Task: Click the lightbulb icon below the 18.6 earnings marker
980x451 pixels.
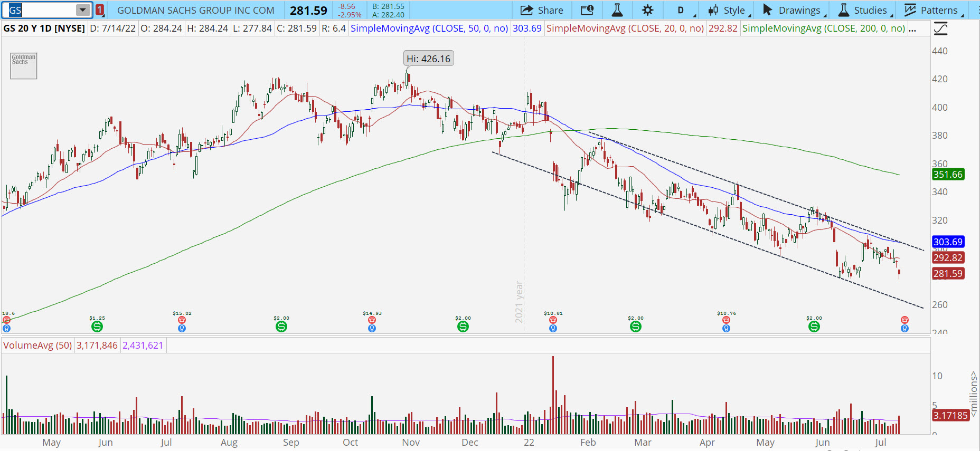Action: tap(6, 329)
